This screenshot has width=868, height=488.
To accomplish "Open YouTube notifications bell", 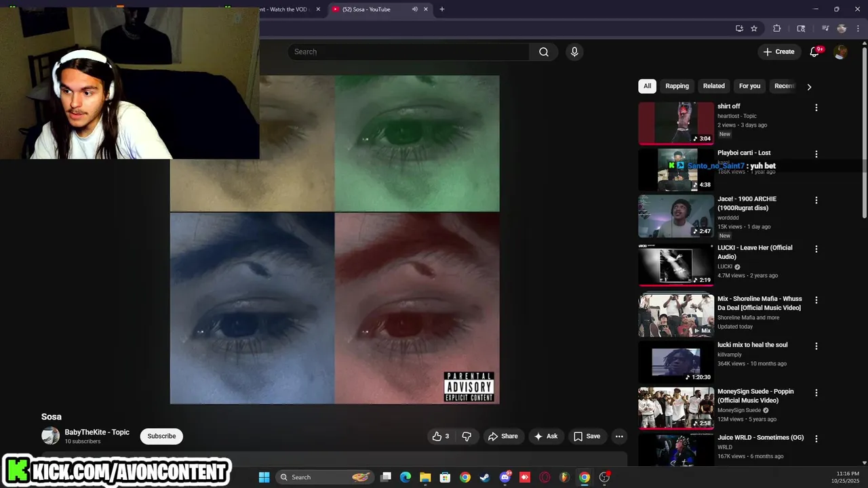I will point(815,52).
